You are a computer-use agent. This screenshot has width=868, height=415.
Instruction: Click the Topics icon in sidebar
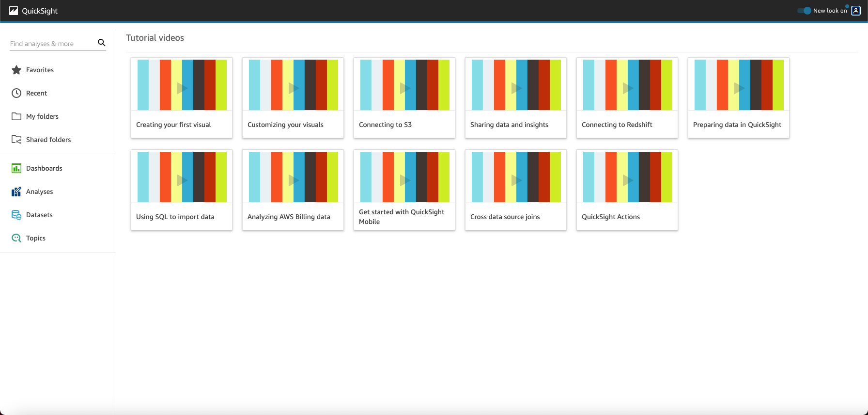[x=16, y=238]
